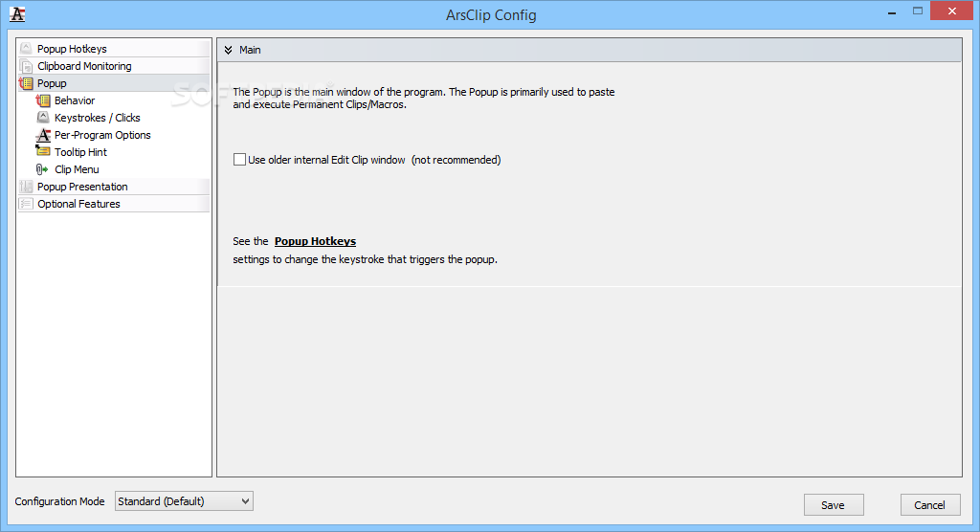Select the Popup category label

click(52, 83)
